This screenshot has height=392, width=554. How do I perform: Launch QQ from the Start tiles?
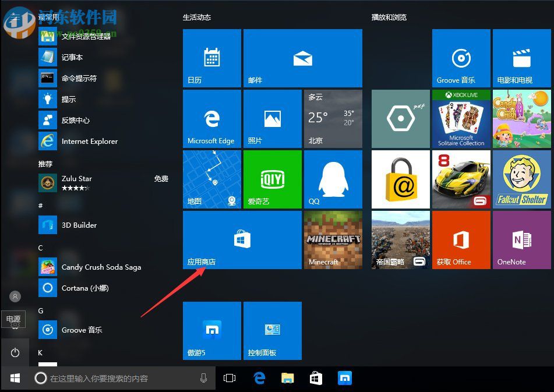(x=333, y=179)
